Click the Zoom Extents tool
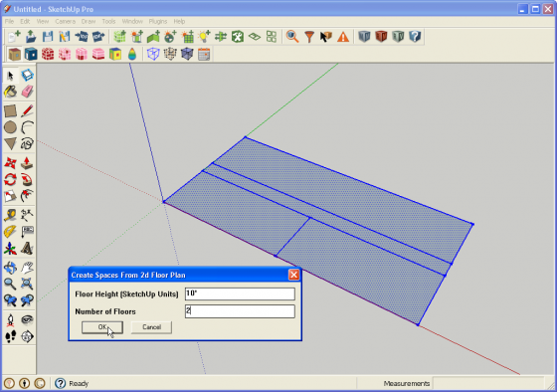Viewport: 557px width, 392px height. pos(28,284)
